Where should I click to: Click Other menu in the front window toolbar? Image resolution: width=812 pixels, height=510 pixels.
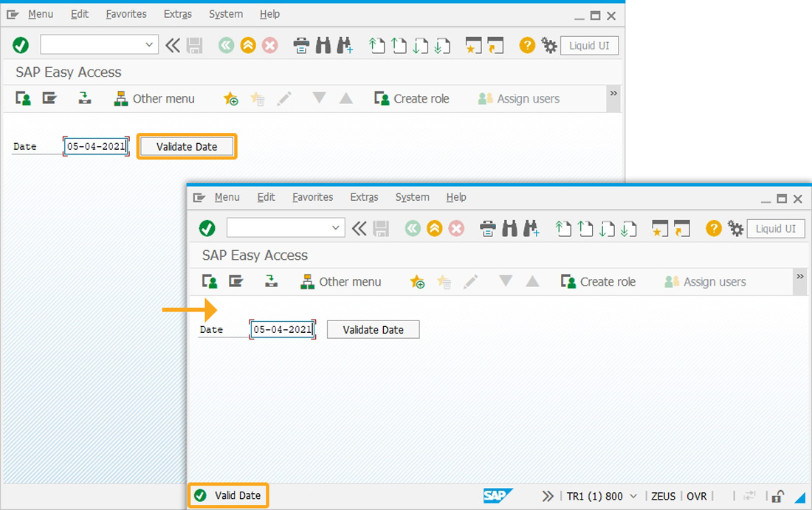tap(341, 282)
